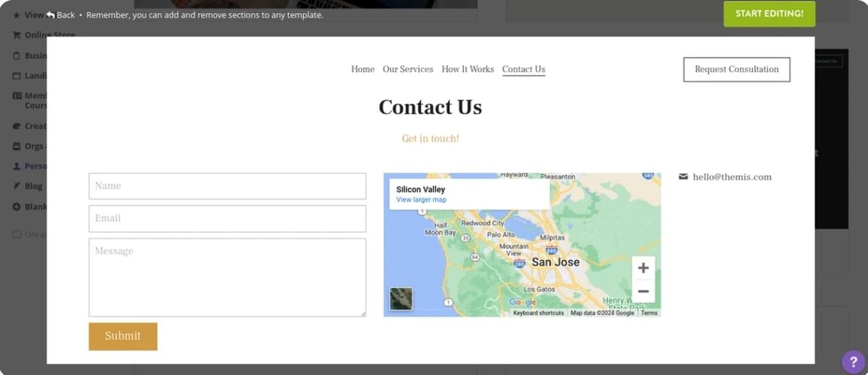Select Online Store category in sidebar

tap(49, 35)
